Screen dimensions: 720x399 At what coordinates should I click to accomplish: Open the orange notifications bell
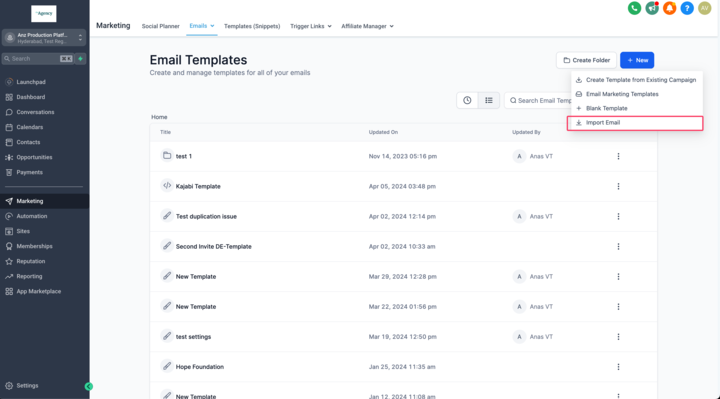(x=669, y=8)
